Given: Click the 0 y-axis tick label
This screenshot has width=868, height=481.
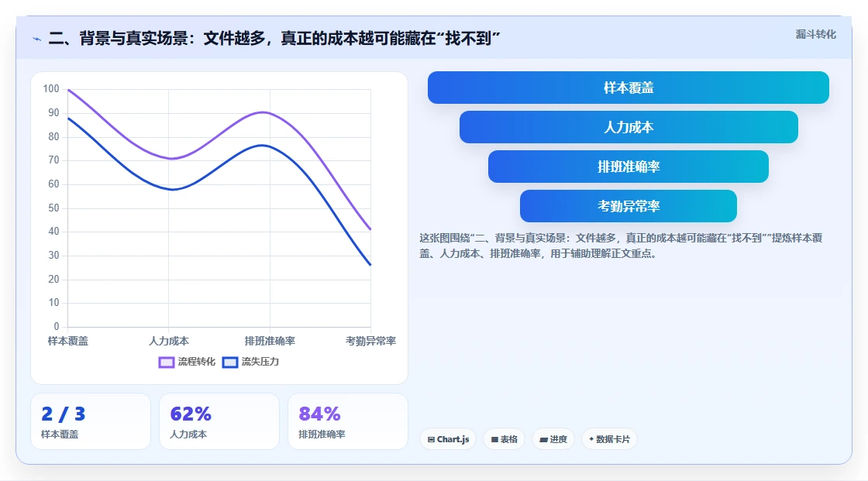Looking at the screenshot, I should coord(57,327).
